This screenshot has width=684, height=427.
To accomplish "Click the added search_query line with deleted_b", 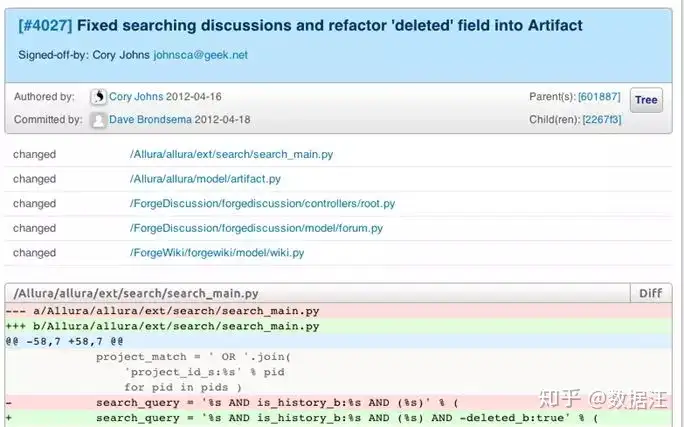I will [x=339, y=418].
